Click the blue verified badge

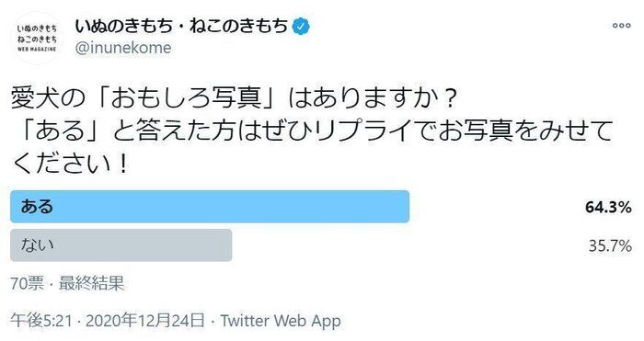pos(301,27)
